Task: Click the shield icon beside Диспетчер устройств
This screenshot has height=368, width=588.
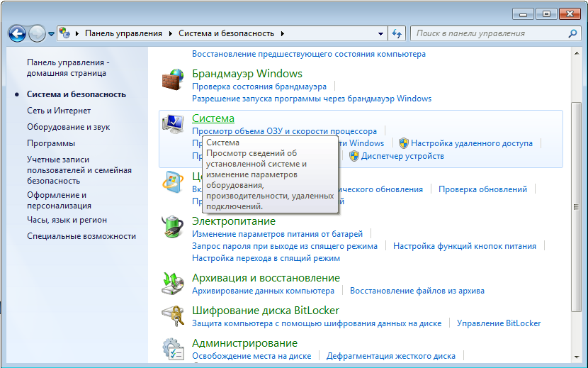Action: point(354,156)
